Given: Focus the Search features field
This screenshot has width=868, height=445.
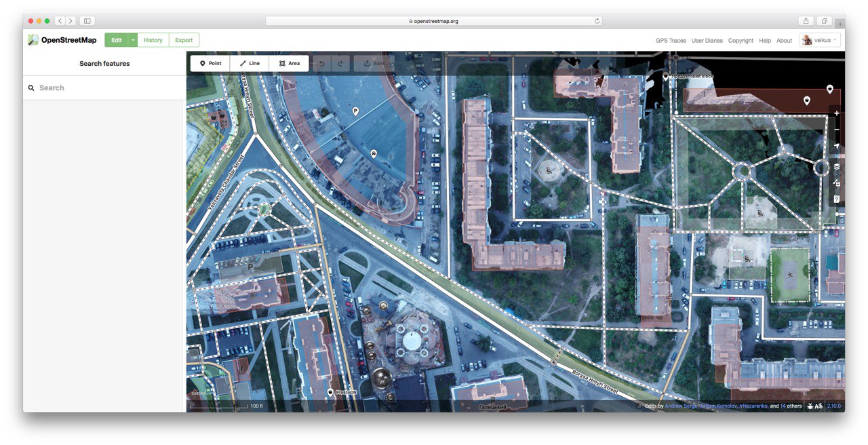Looking at the screenshot, I should click(104, 88).
